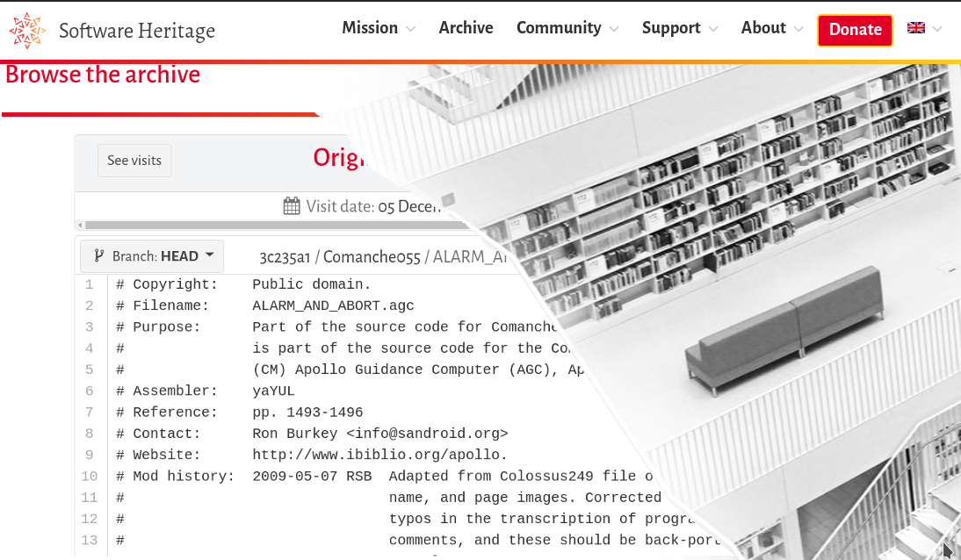Open the Support dropdown

[680, 28]
